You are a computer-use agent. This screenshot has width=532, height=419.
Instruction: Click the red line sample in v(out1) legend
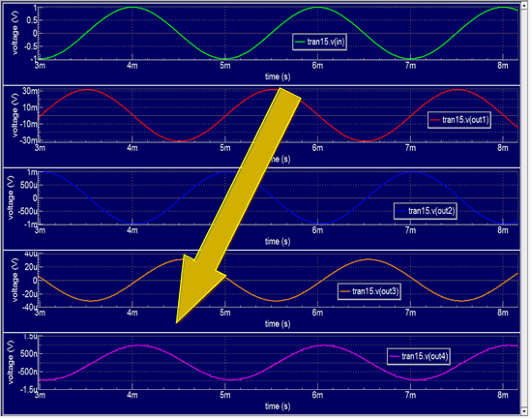[x=435, y=120]
